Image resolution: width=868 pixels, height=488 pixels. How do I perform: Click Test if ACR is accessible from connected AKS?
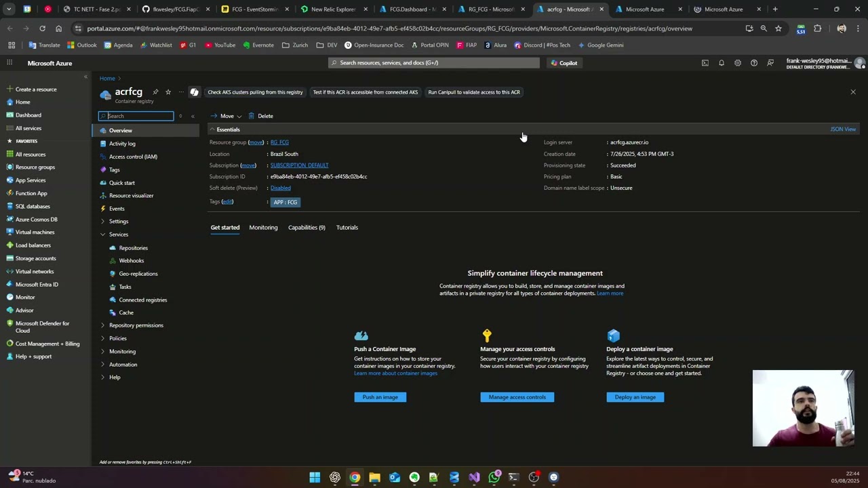click(x=366, y=92)
